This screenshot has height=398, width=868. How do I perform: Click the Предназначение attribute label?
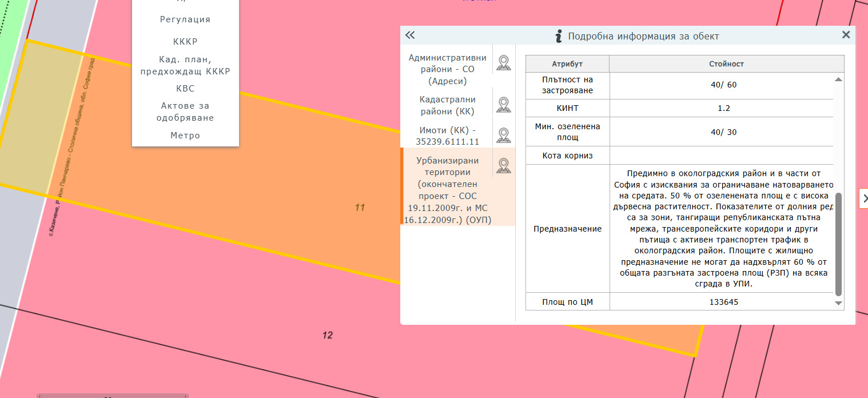(x=567, y=229)
